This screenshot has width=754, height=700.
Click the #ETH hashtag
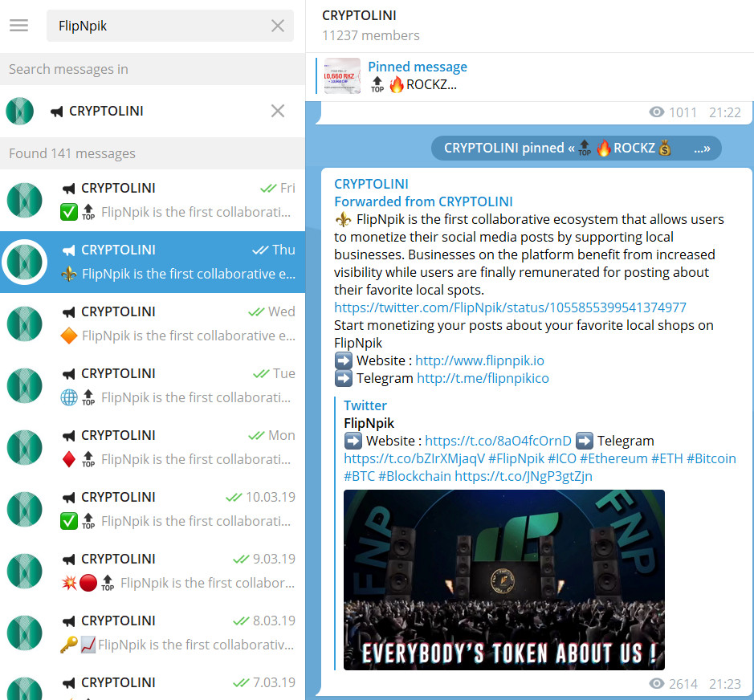pyautogui.click(x=667, y=458)
